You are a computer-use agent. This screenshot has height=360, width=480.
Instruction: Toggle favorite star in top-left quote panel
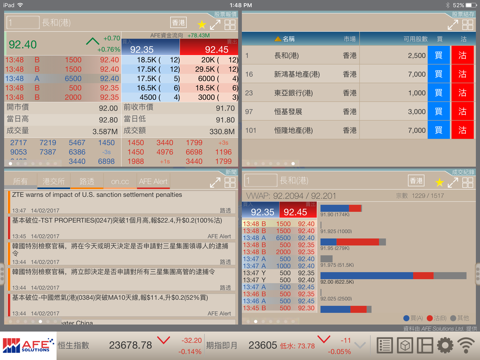(202, 24)
